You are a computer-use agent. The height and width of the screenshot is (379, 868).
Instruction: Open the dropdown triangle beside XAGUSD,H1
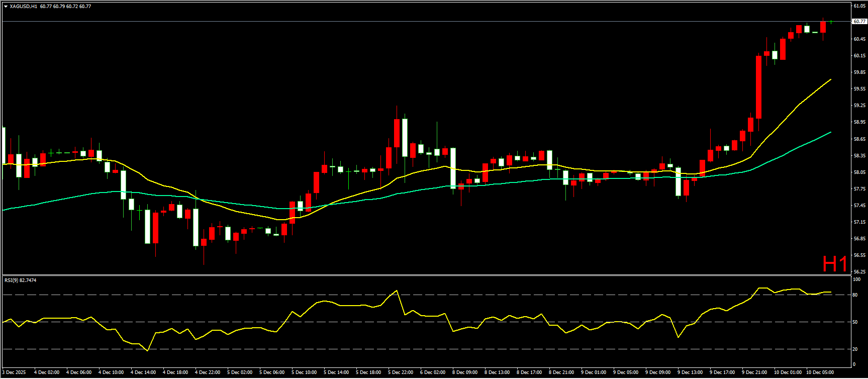pyautogui.click(x=6, y=7)
